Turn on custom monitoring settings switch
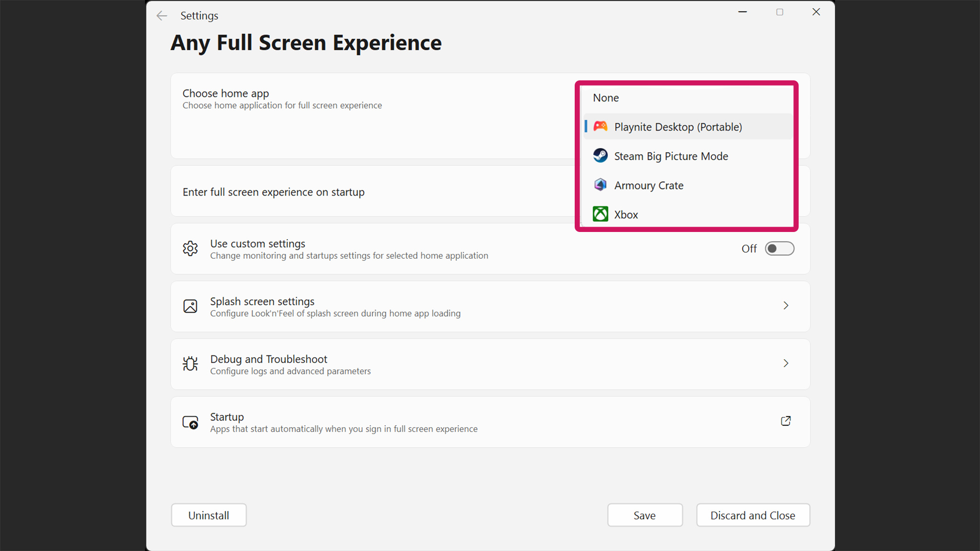The height and width of the screenshot is (551, 980). [779, 248]
